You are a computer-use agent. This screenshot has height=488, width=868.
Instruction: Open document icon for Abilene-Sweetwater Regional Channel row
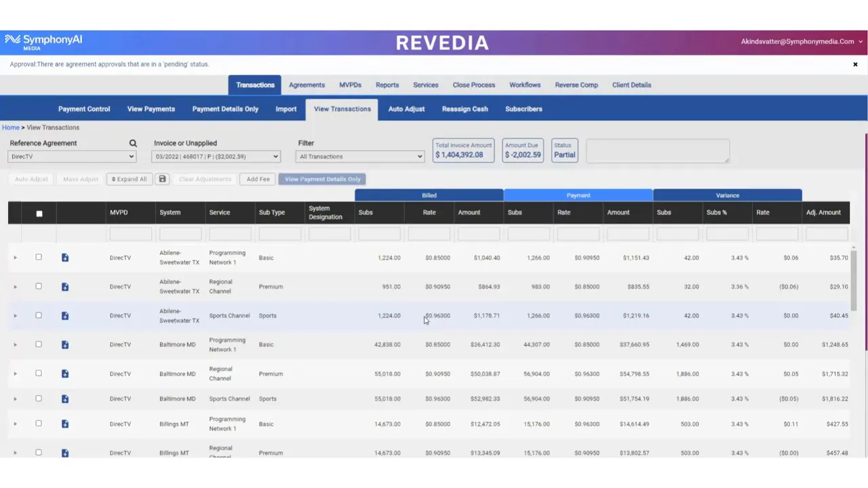point(65,287)
